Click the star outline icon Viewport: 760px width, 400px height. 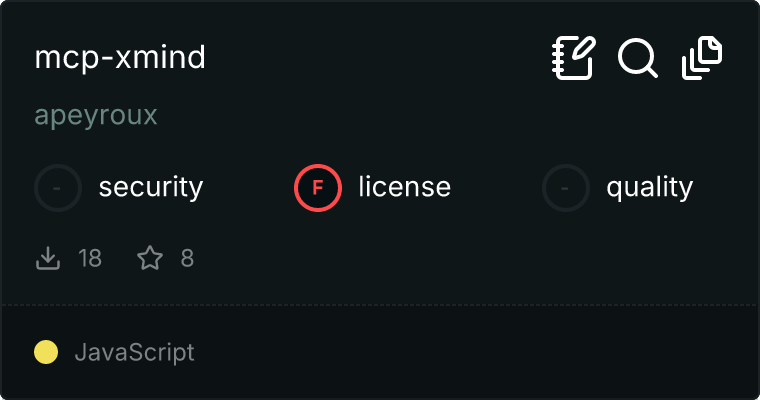tap(150, 259)
